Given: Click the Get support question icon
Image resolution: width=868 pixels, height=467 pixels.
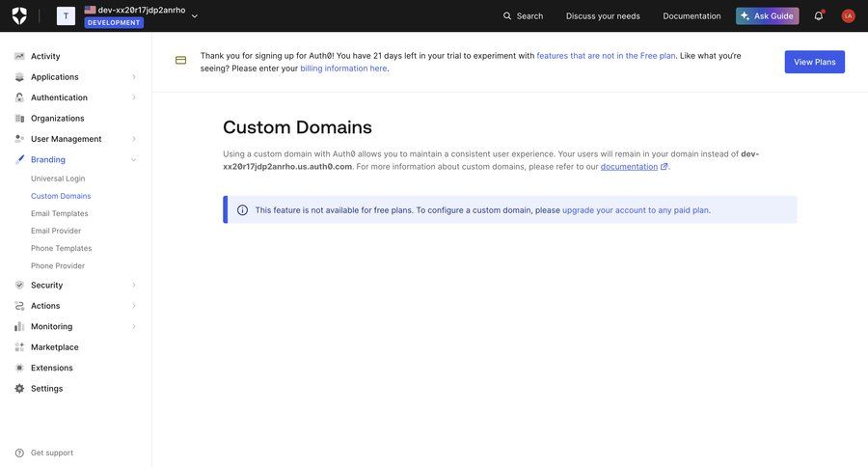Looking at the screenshot, I should [x=19, y=453].
